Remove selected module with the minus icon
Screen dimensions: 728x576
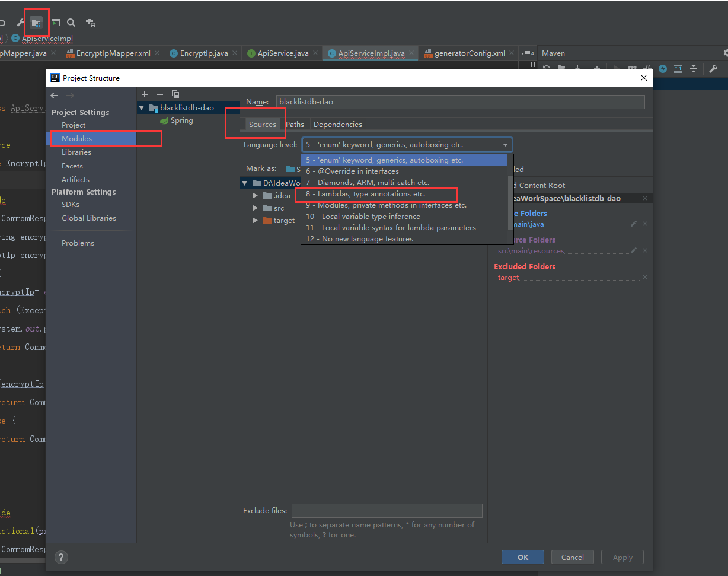click(x=159, y=94)
